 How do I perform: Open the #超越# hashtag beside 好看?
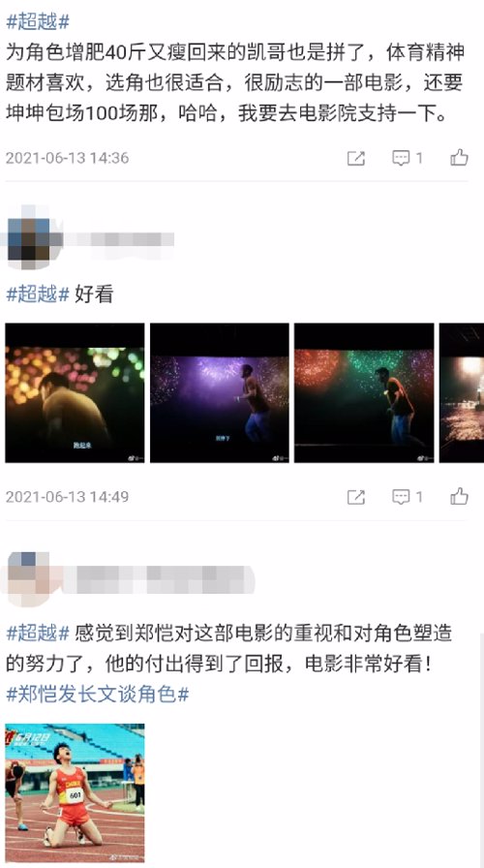(38, 294)
